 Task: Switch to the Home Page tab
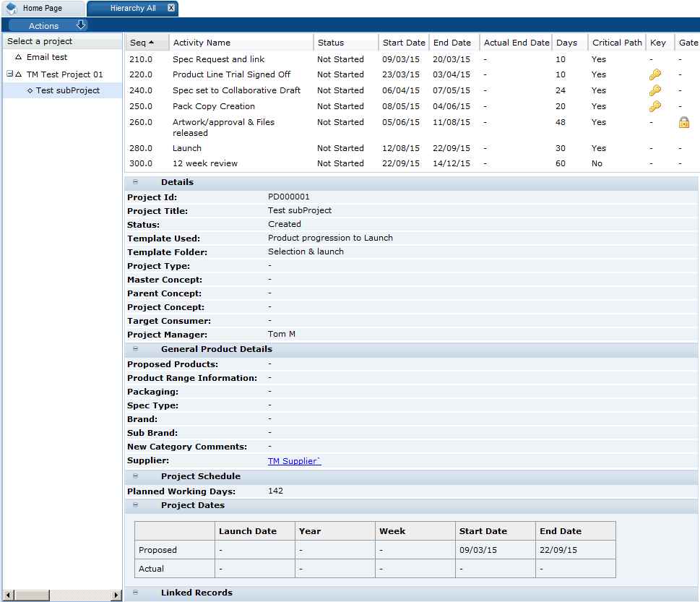point(43,8)
